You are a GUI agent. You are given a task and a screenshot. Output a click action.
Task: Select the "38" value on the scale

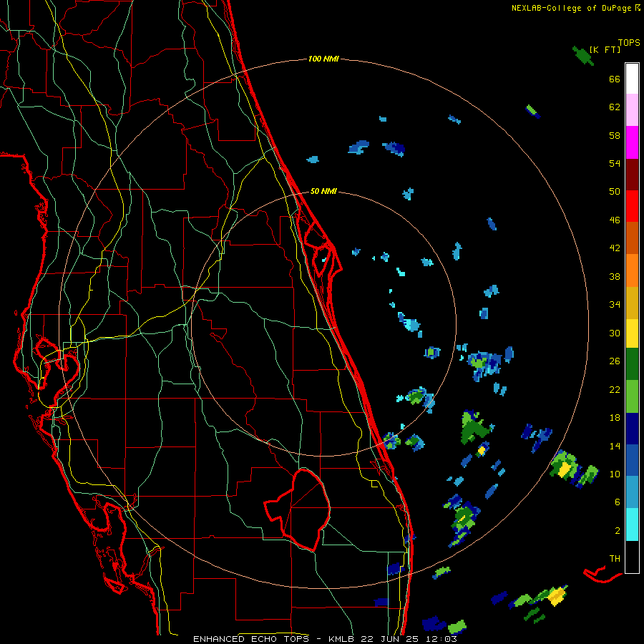615,276
